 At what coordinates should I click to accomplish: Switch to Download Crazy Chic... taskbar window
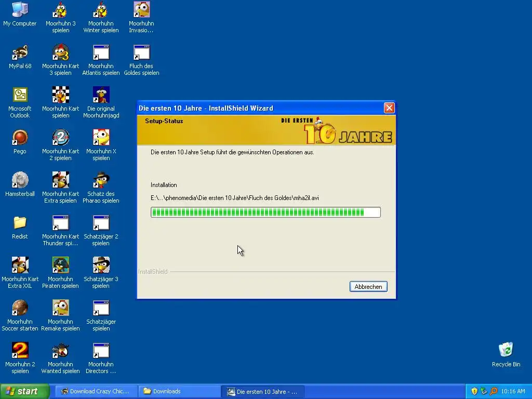[96, 392]
